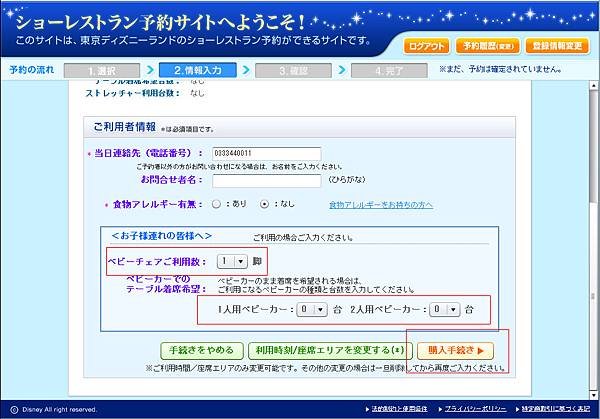Click 予約の流れ label
Viewport: 600px width, 419px height.
click(32, 70)
